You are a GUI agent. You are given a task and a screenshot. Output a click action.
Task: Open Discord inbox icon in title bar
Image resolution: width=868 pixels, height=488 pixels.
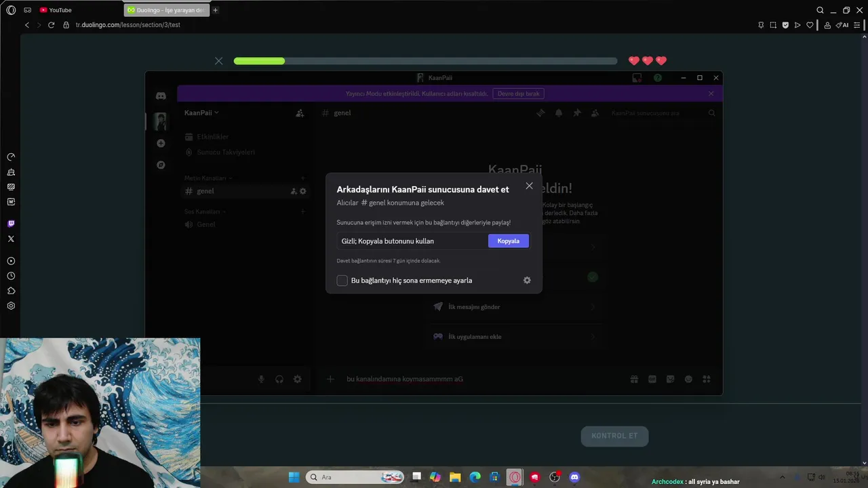[x=637, y=78]
